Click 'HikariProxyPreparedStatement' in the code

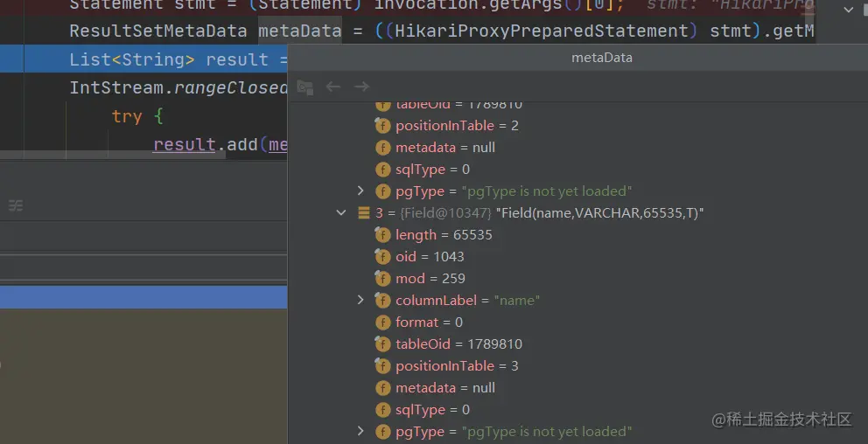(542, 31)
